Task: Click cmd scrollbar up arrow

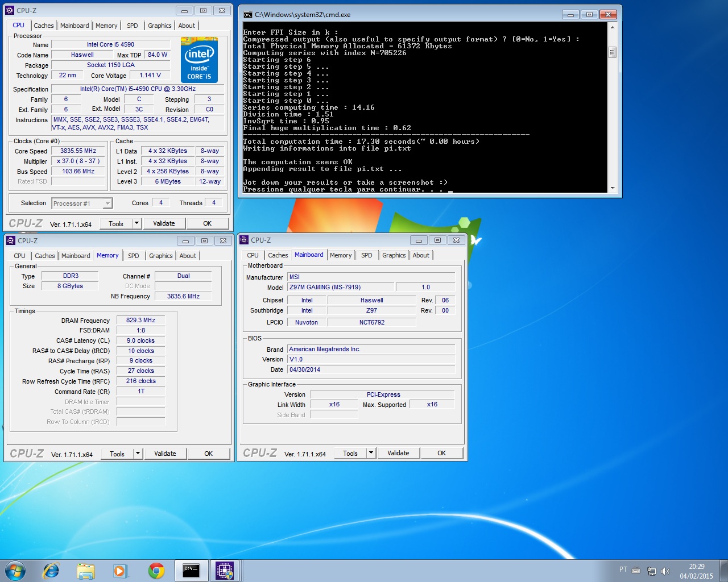Action: (613, 27)
